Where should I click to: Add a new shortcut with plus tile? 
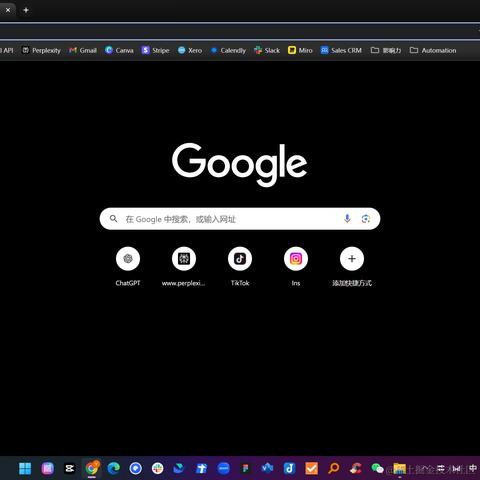tap(352, 267)
